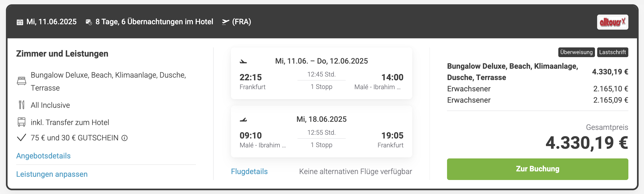The image size is (644, 194).
Task: Click the return flight plane icon
Action: [x=243, y=120]
